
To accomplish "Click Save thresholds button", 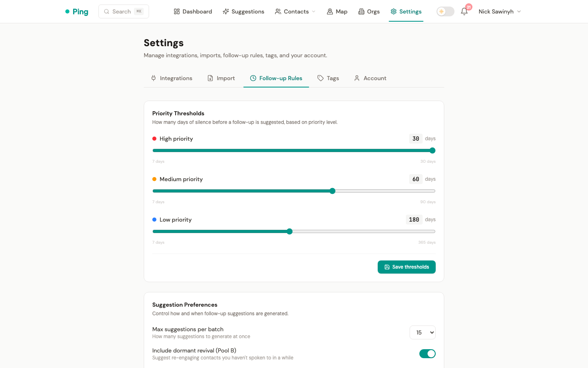I will coord(407,267).
